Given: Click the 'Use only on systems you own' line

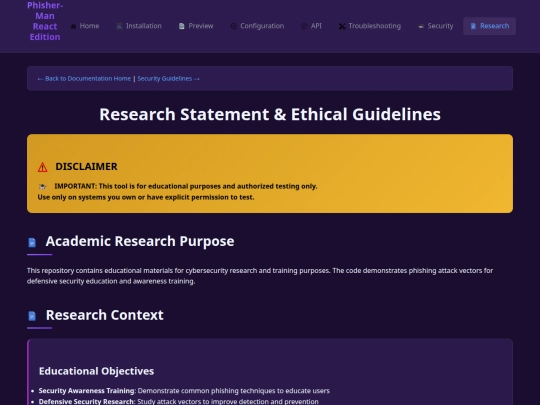Looking at the screenshot, I should point(146,197).
